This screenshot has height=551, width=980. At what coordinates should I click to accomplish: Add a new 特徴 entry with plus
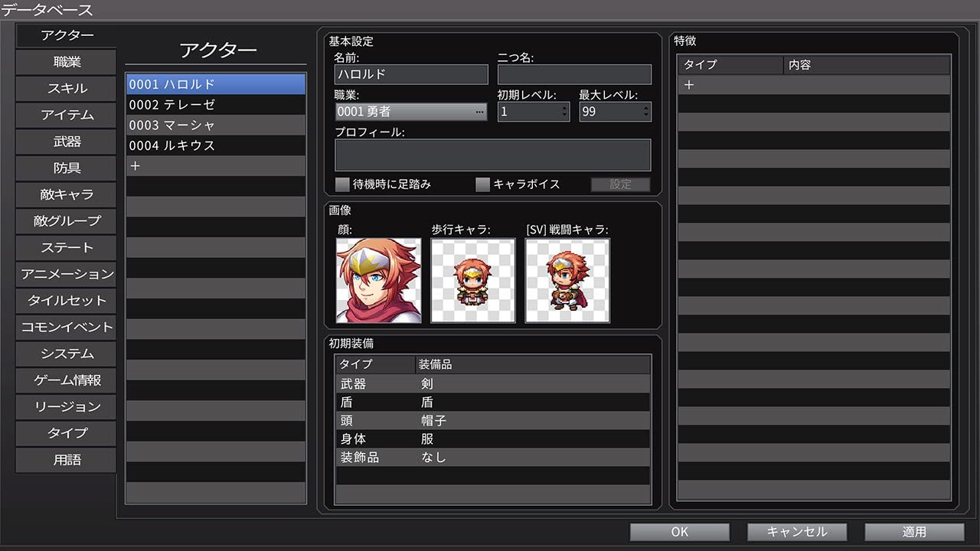click(x=814, y=85)
